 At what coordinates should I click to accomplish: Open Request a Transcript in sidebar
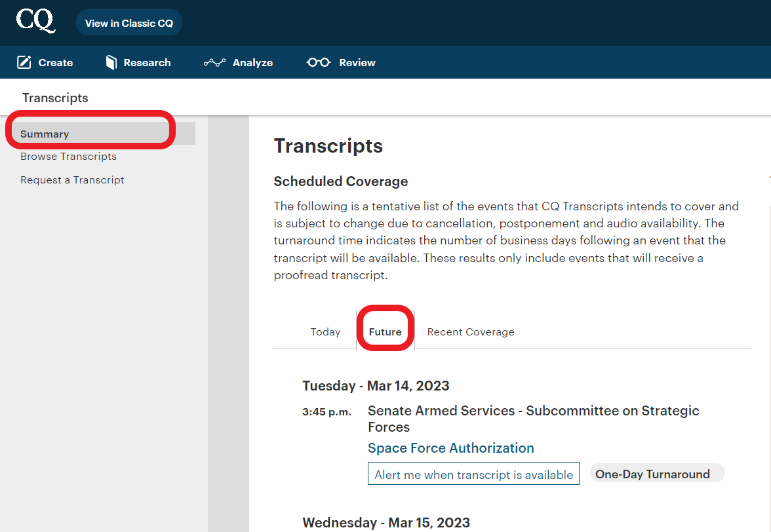72,180
